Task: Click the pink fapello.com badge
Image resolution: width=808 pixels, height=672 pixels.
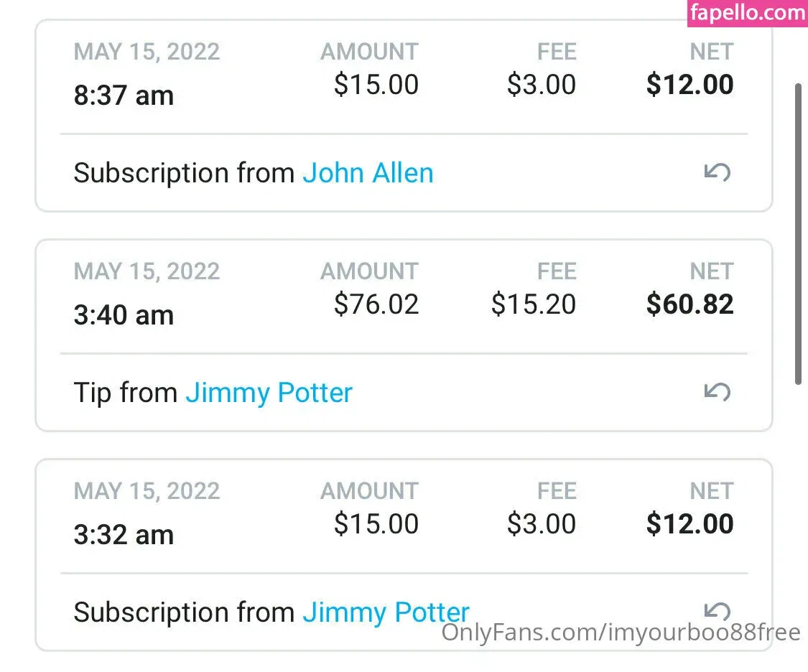Action: pyautogui.click(x=747, y=14)
